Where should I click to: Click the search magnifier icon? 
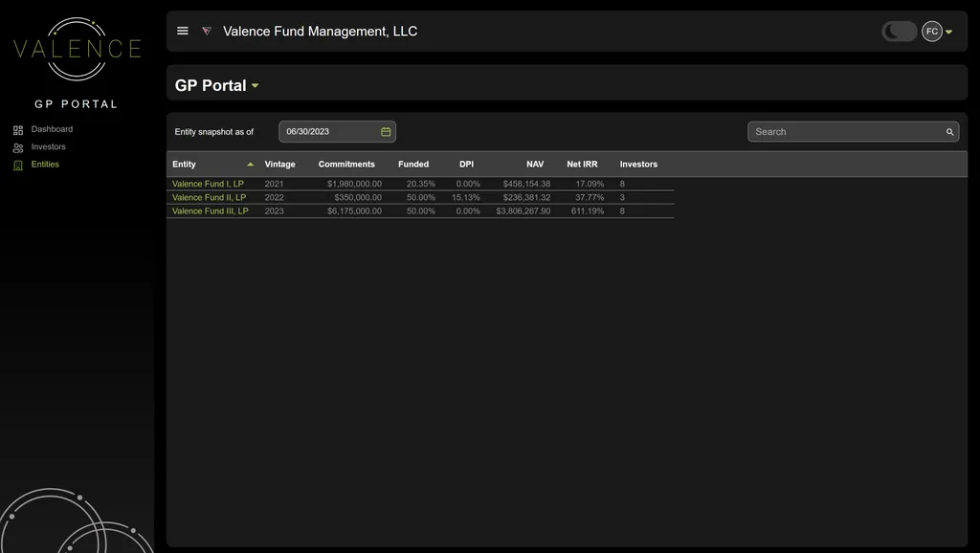point(949,132)
